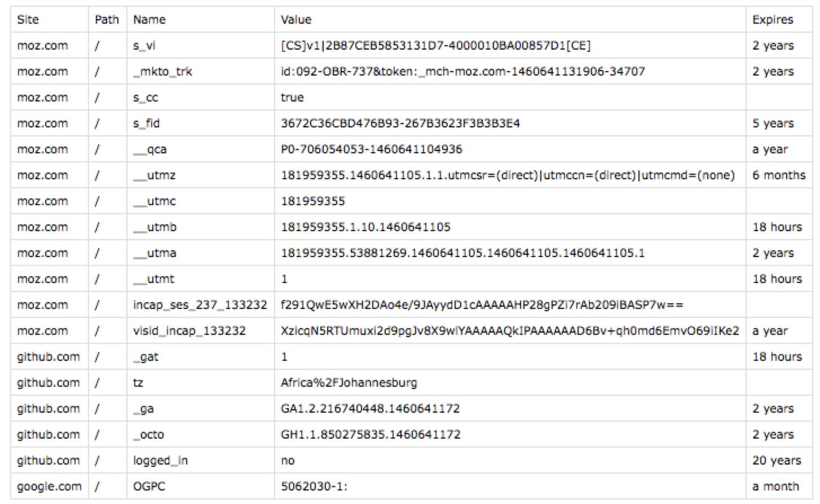Screen dimensions: 820x504
Task: Click the __qca cookie name
Action: click(150, 149)
